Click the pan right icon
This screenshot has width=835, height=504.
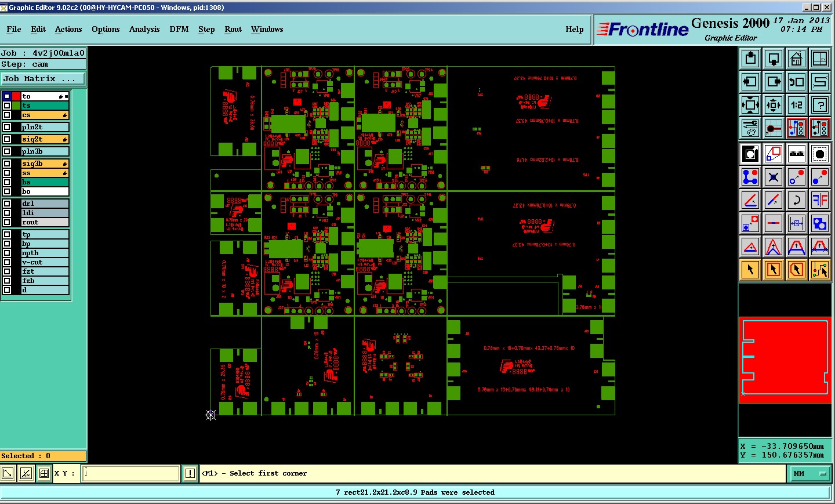774,82
